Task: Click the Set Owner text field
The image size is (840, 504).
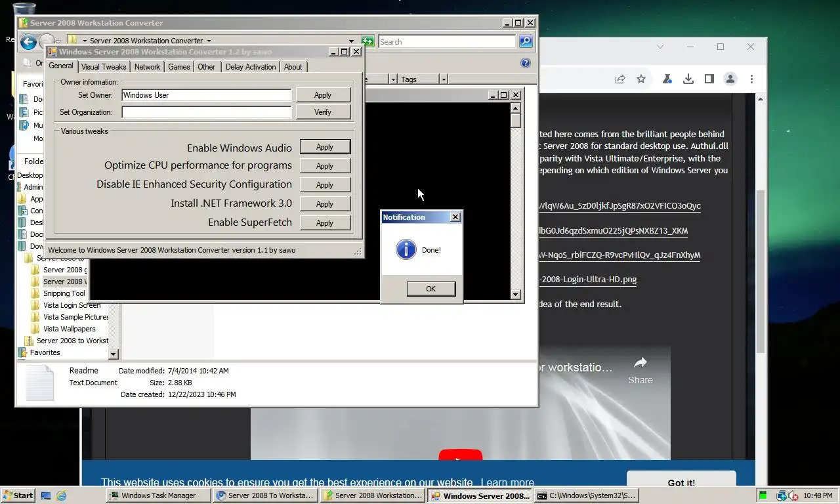Action: (x=206, y=95)
